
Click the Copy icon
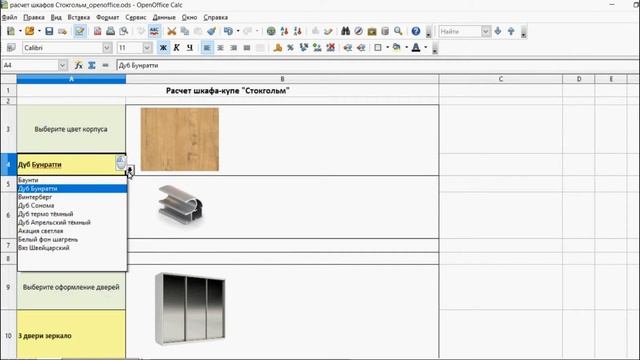point(185,31)
